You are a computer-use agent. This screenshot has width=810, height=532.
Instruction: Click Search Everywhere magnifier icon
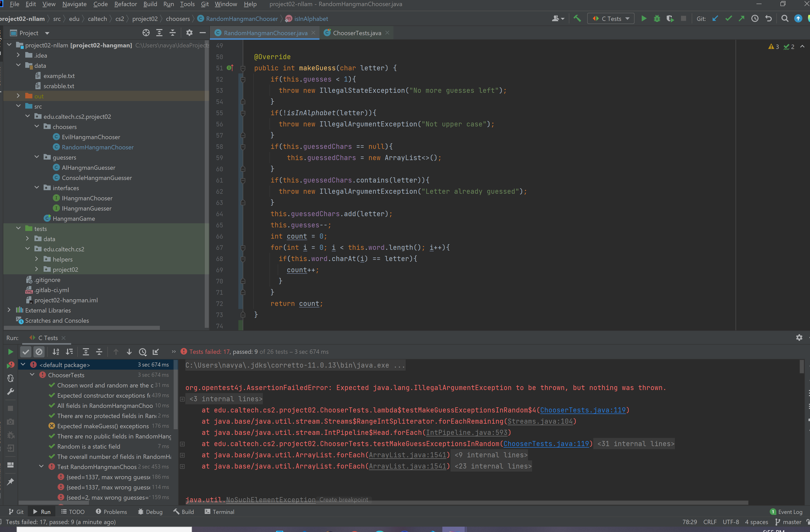(785, 19)
